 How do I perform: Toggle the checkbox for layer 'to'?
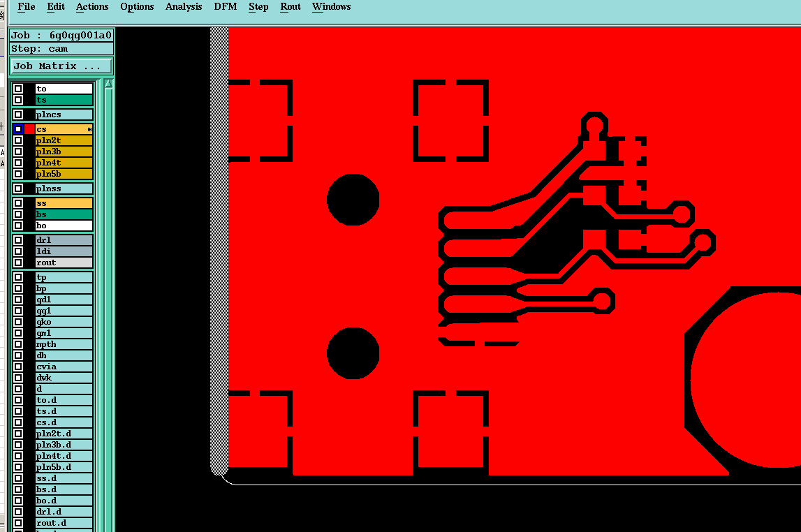click(18, 89)
